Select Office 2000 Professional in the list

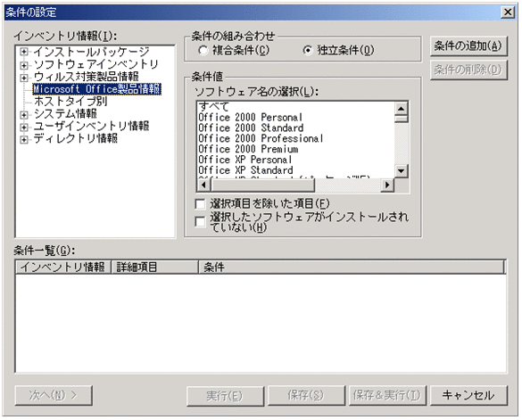tap(295, 139)
